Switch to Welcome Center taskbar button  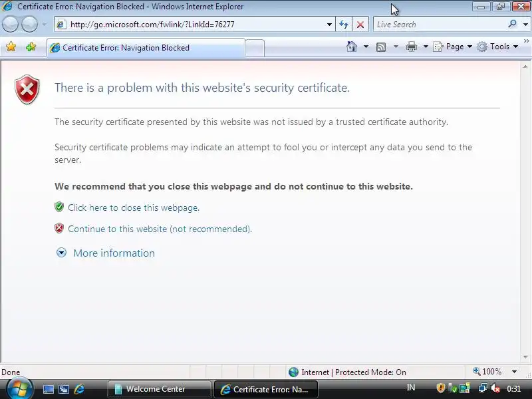pyautogui.click(x=160, y=389)
